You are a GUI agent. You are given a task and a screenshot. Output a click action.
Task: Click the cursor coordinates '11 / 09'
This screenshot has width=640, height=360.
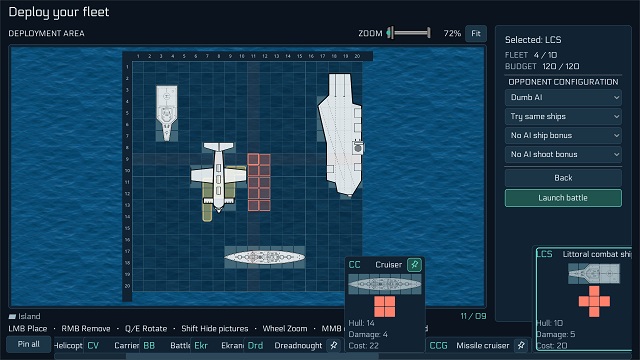[x=473, y=316]
